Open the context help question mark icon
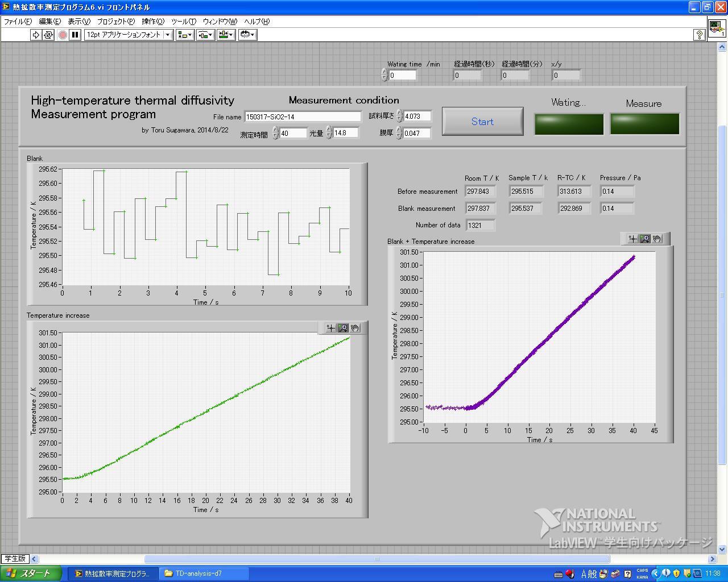 pos(700,35)
